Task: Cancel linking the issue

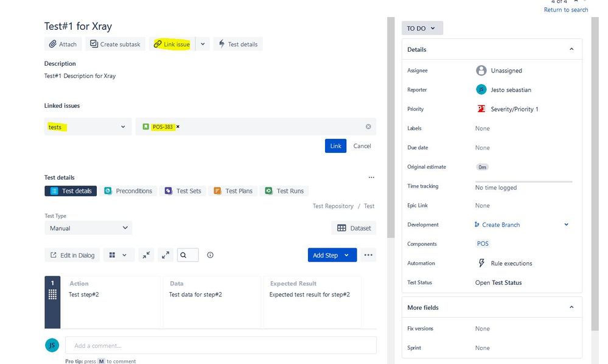Action: pyautogui.click(x=362, y=145)
